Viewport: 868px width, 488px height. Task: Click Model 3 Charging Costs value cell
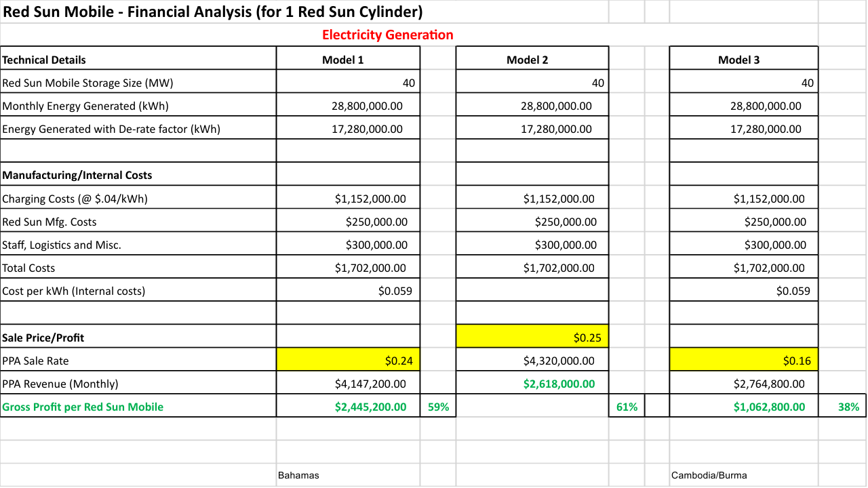tap(744, 199)
